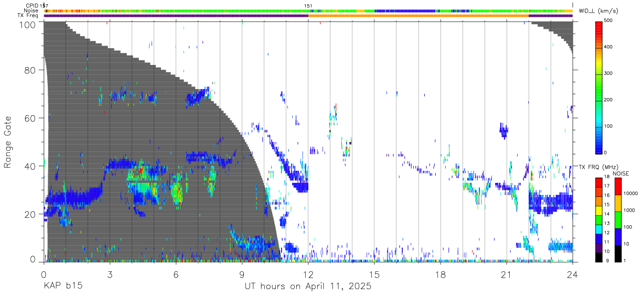
Task: Click the 300 tick on width colorbar
Action: point(609,73)
